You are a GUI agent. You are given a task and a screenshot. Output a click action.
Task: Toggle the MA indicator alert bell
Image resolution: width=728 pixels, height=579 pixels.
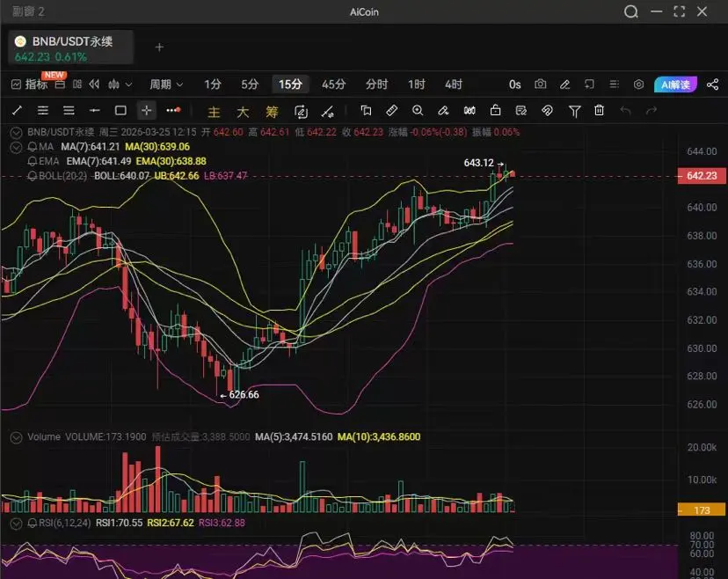(31, 146)
